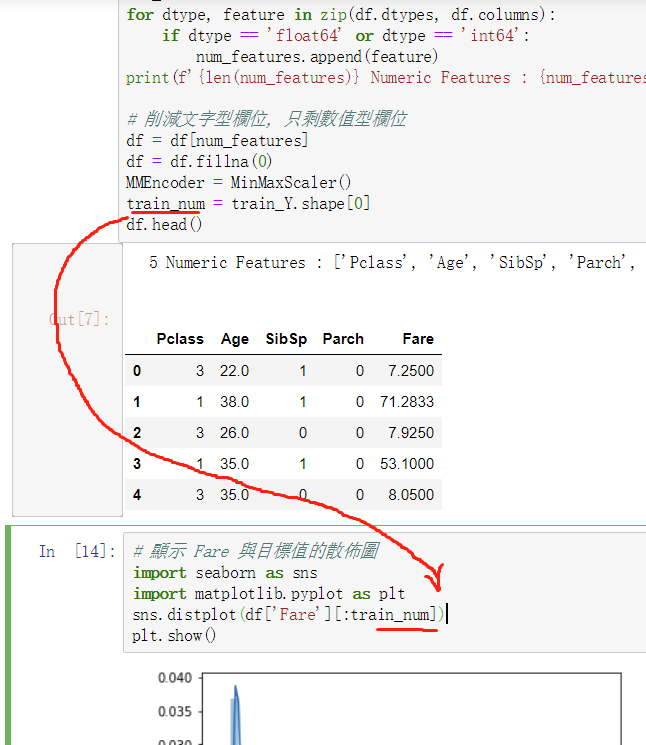Click the train_Y.shape[0] line

coord(248,203)
